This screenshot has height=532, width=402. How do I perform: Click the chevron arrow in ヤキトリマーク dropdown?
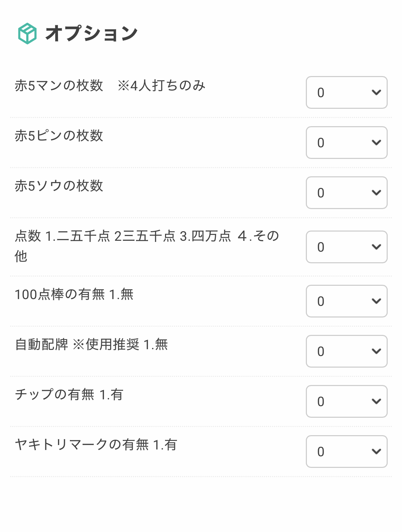pyautogui.click(x=376, y=452)
